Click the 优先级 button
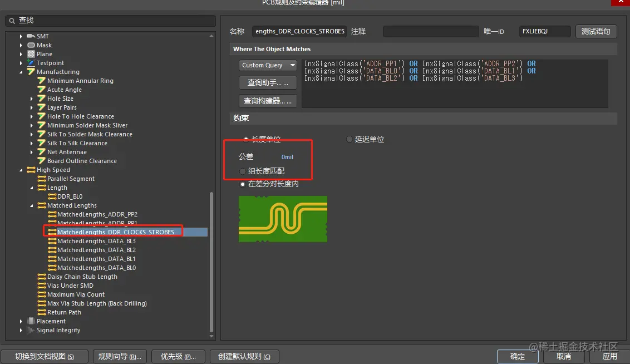Viewport: 630px width, 364px height. tap(178, 356)
